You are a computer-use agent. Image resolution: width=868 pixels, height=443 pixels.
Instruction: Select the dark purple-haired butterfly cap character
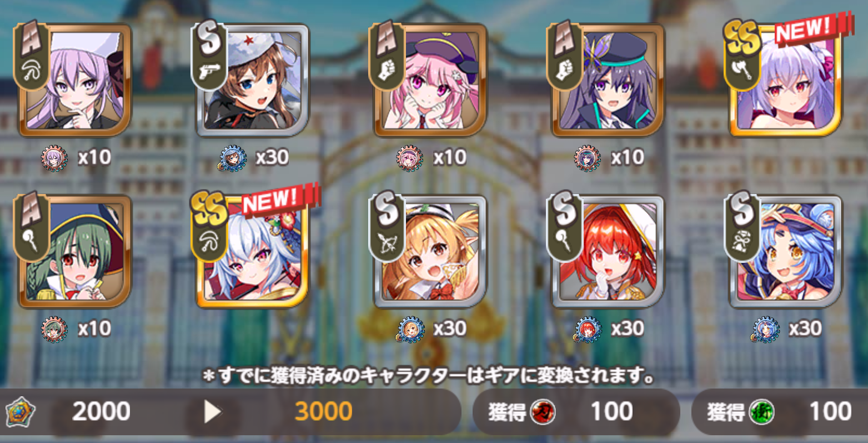click(x=608, y=79)
